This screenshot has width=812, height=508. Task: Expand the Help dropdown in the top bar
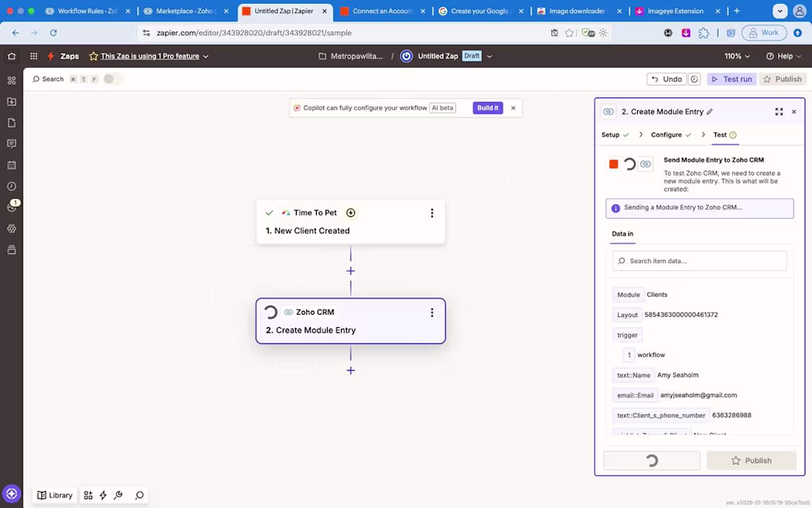click(783, 55)
